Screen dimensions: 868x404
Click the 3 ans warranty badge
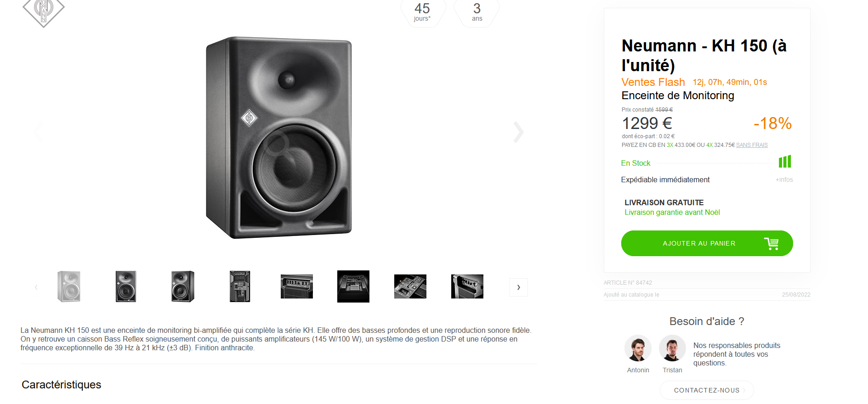tap(477, 12)
